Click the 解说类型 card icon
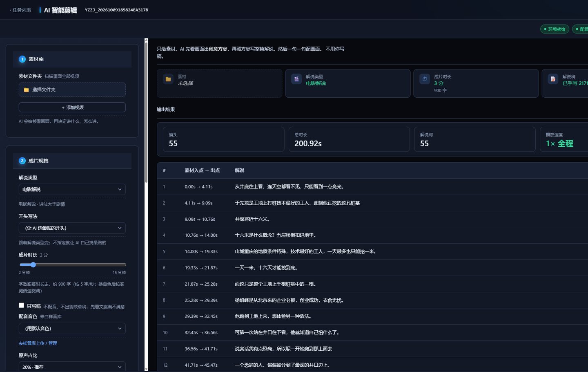This screenshot has width=588, height=372. pos(296,79)
